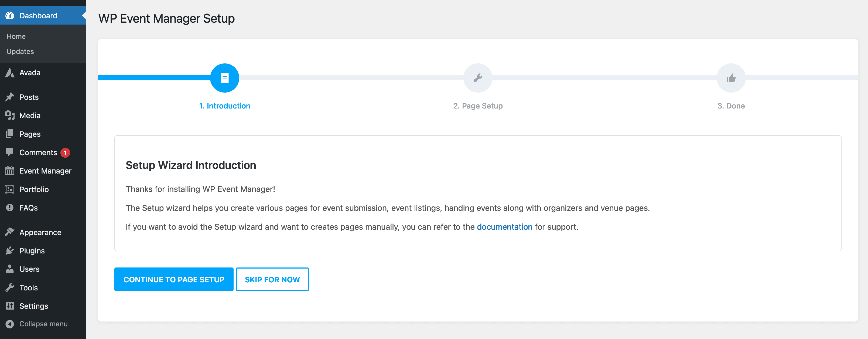Click the Skip For Now button
Image resolution: width=868 pixels, height=339 pixels.
272,279
